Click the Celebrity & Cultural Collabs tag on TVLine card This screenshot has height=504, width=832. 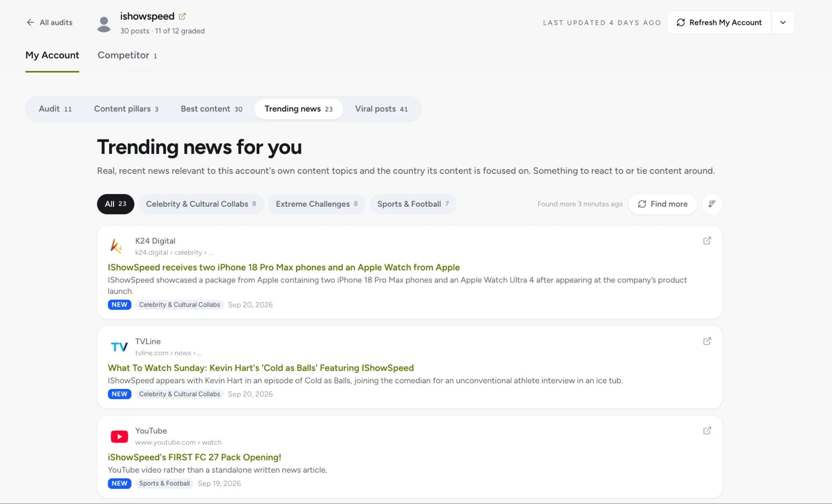coord(179,394)
